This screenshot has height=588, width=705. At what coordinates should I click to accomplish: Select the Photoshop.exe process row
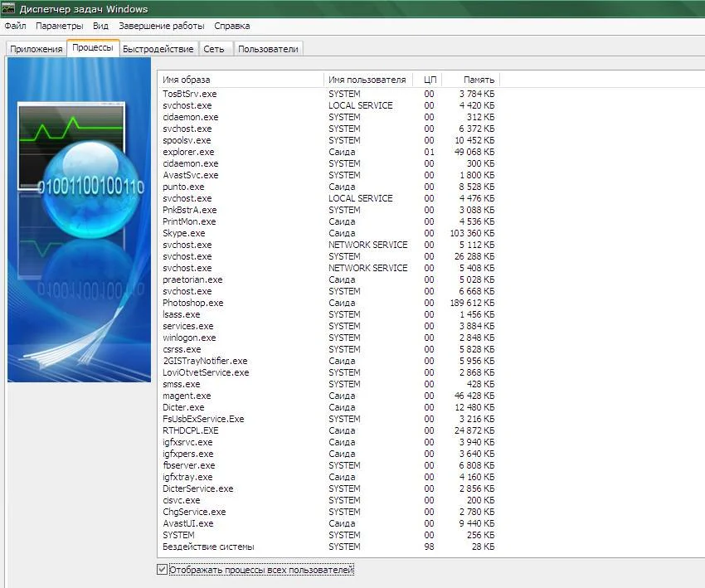pyautogui.click(x=193, y=304)
